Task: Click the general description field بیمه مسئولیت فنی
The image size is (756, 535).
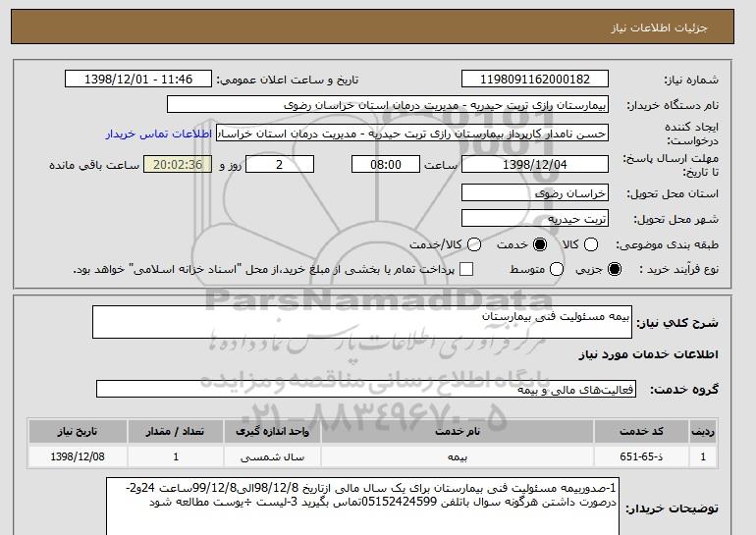Action: 362,322
